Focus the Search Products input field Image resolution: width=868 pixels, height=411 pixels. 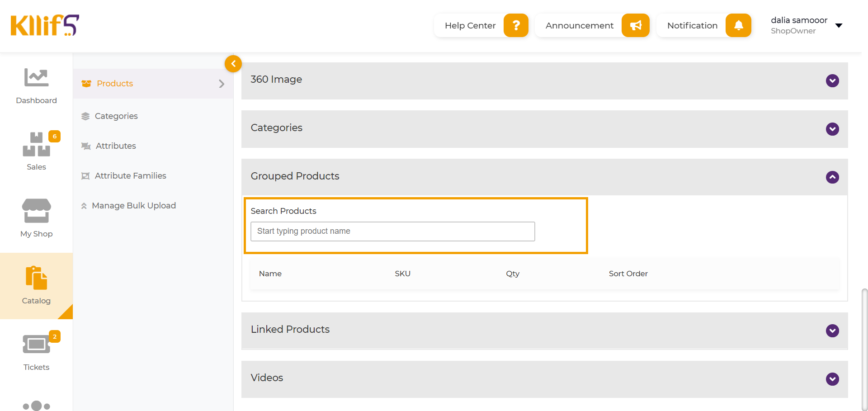(x=392, y=231)
